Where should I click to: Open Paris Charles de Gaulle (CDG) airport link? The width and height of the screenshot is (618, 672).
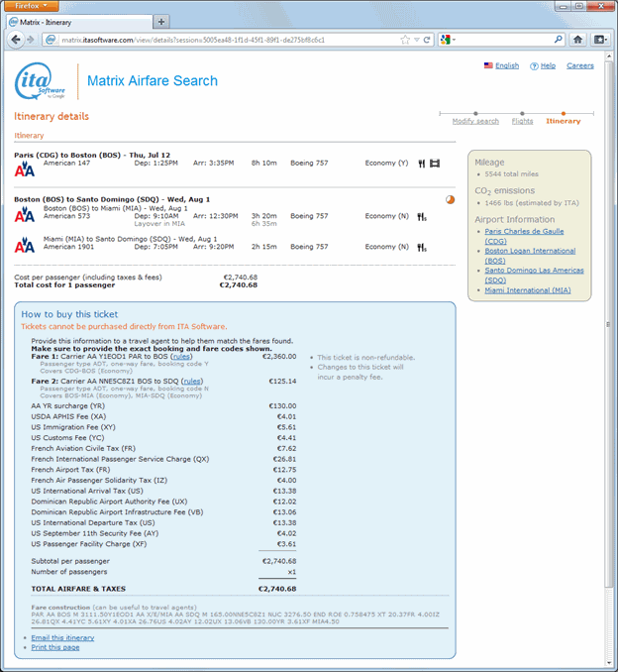pos(524,236)
